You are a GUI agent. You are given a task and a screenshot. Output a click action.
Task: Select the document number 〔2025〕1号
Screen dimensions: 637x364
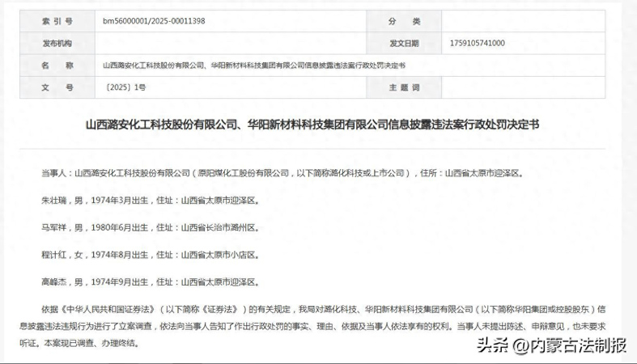[125, 87]
